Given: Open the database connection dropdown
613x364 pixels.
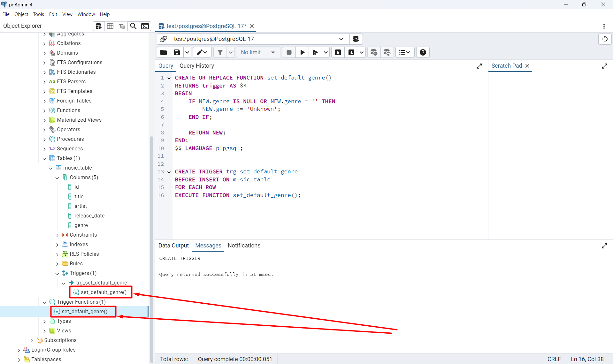Looking at the screenshot, I should click(341, 39).
